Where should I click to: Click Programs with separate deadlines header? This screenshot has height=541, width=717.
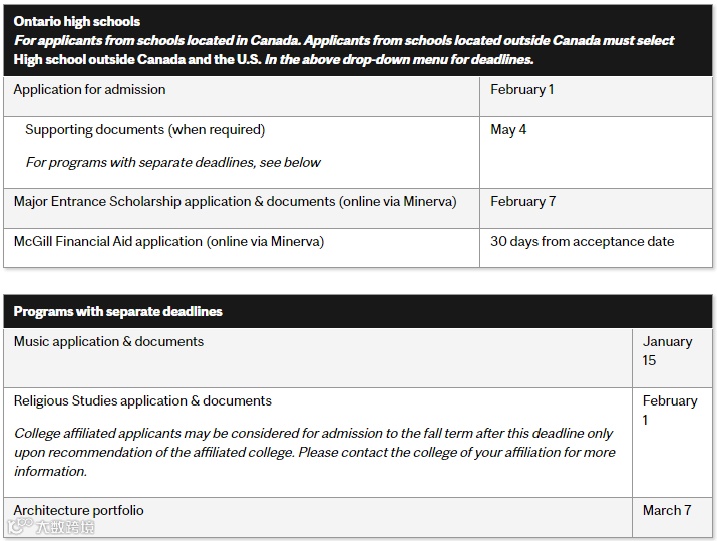(x=118, y=311)
